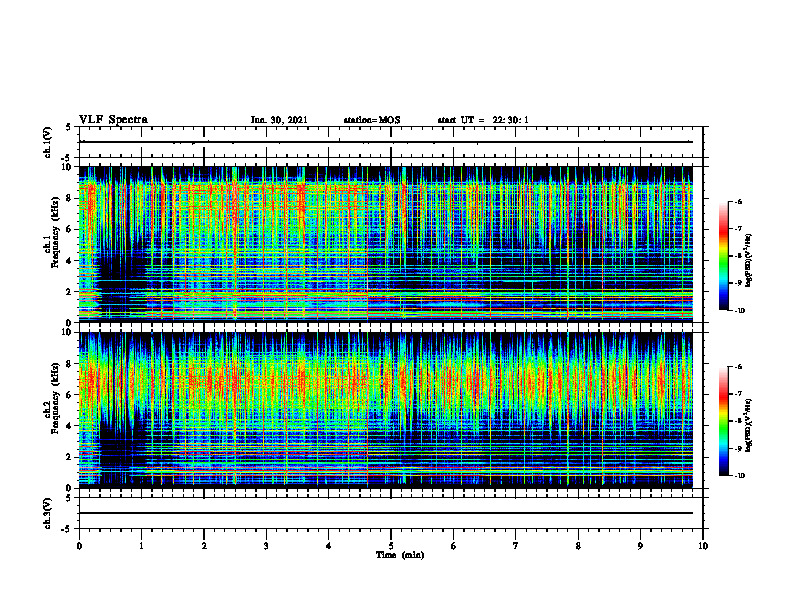The width and height of the screenshot is (792, 612).
Task: Click the "Time (min)" axis label
Action: tap(400, 555)
